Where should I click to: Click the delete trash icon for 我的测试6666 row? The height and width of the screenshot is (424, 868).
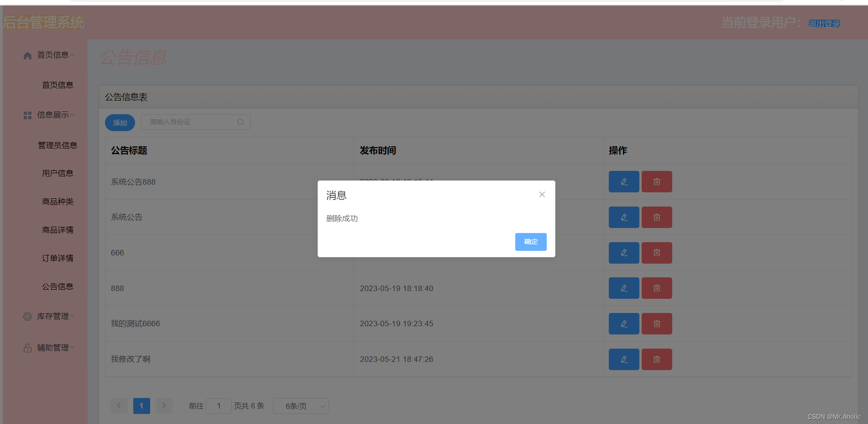click(x=657, y=324)
